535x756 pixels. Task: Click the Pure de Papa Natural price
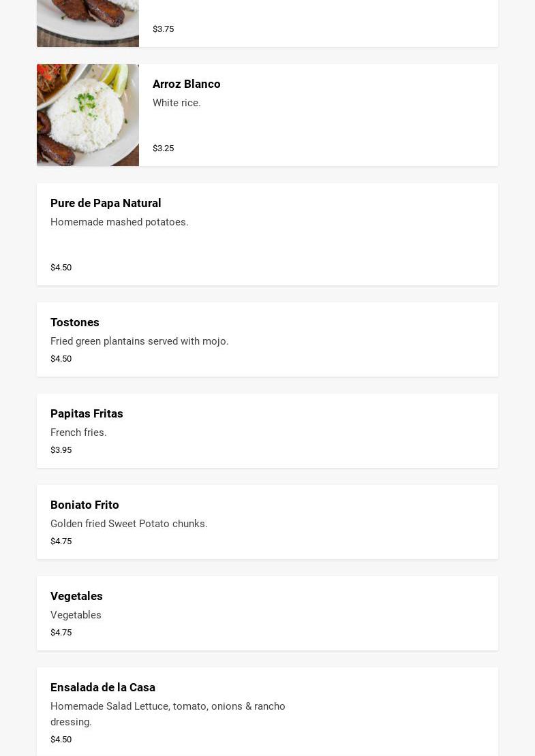(61, 267)
